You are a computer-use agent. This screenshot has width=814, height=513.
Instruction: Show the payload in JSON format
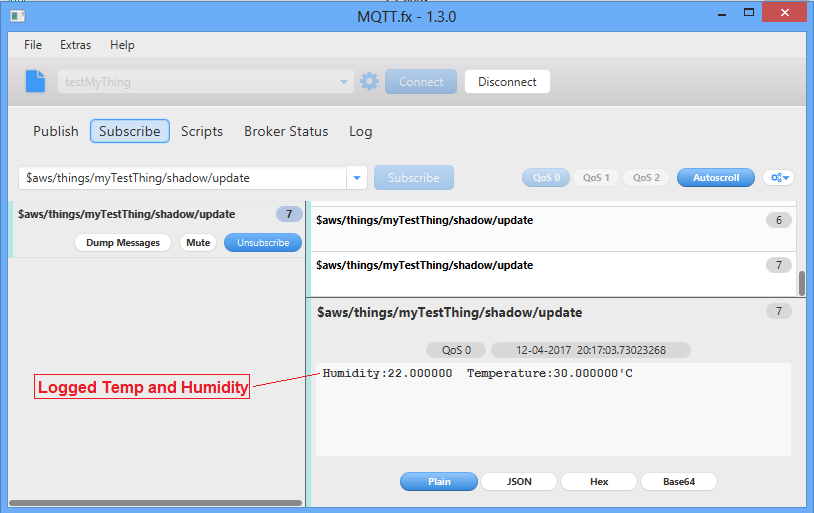point(519,481)
